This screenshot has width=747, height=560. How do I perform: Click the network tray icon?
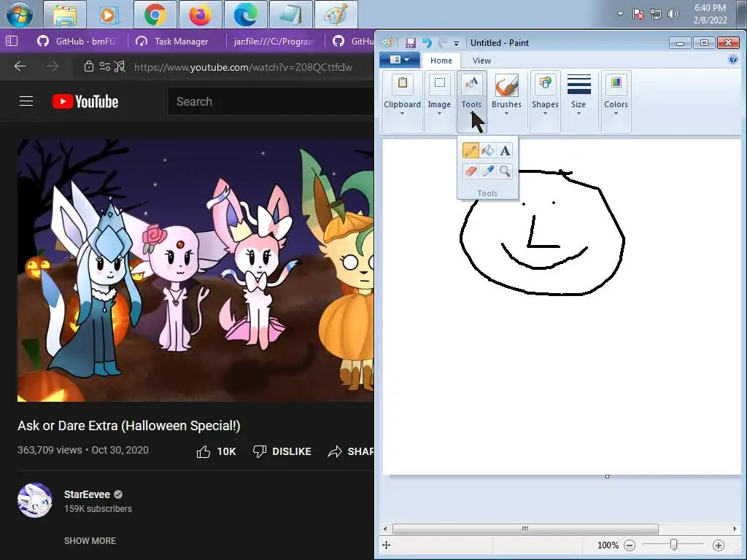click(656, 15)
